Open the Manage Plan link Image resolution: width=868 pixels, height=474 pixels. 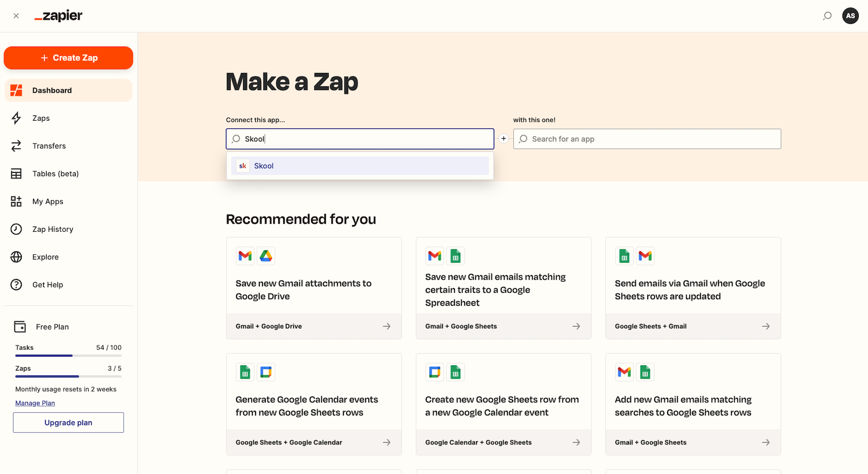pos(35,403)
